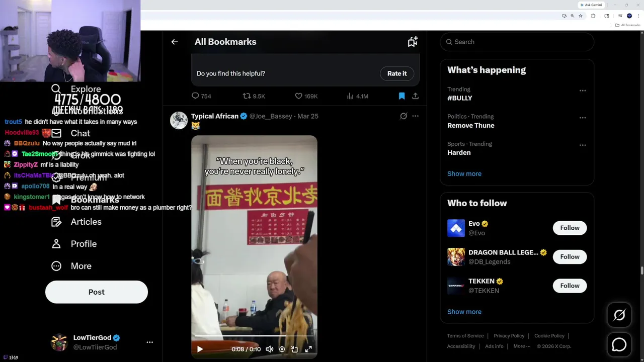The height and width of the screenshot is (362, 644).
Task: View analytics showing 4.1M views
Action: 358,96
